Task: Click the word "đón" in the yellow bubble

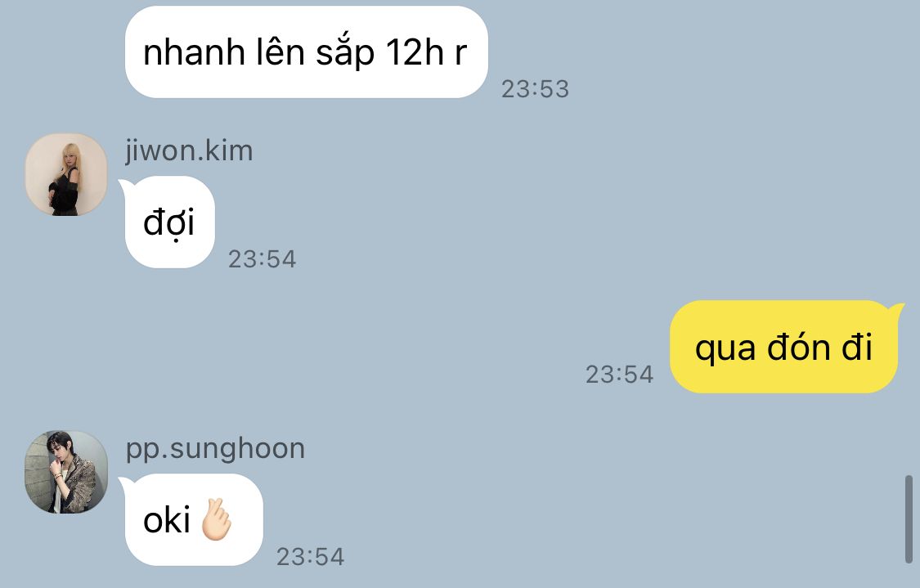Action: [x=797, y=347]
